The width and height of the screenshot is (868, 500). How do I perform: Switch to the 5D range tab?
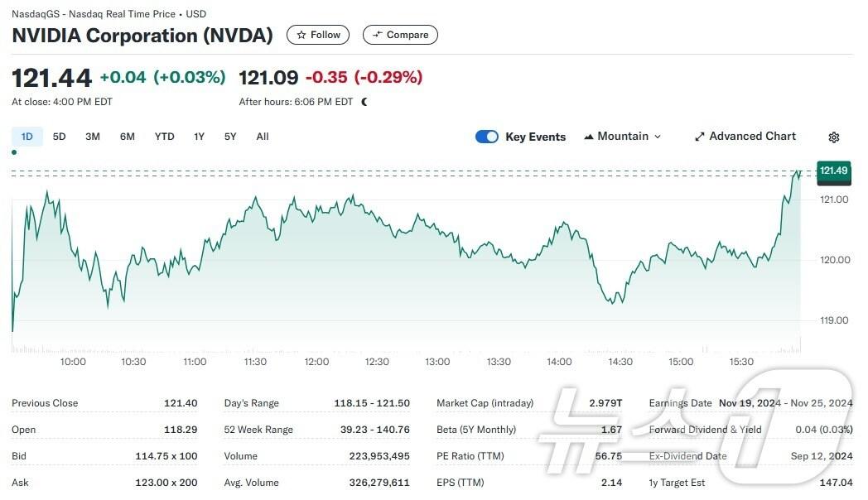coord(60,137)
